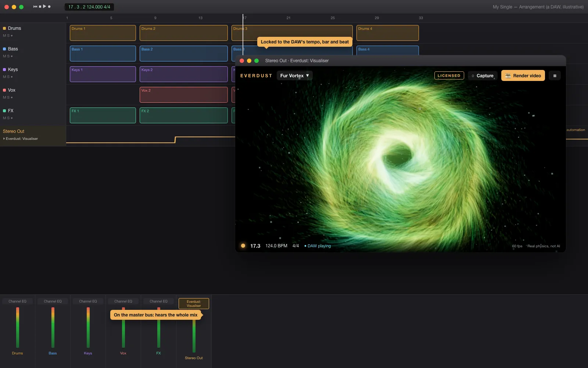Solo the Bass track
Image resolution: width=588 pixels, height=368 pixels.
point(8,56)
